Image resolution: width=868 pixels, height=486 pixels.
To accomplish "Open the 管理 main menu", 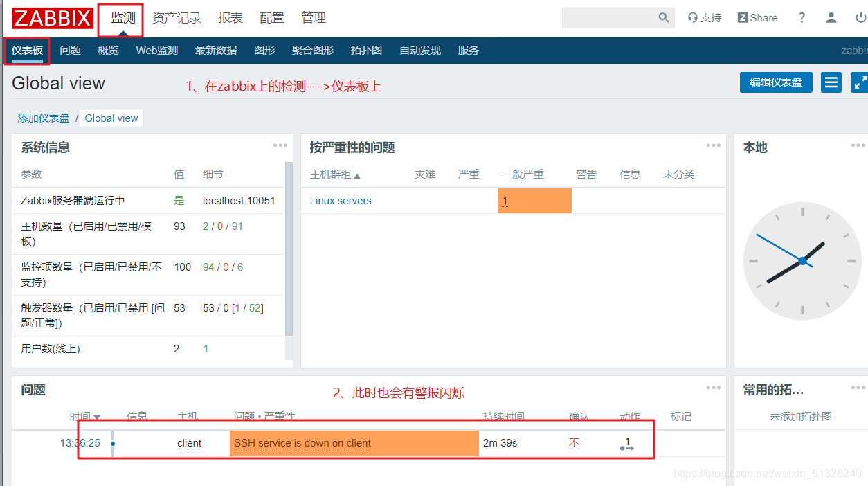I will point(314,18).
